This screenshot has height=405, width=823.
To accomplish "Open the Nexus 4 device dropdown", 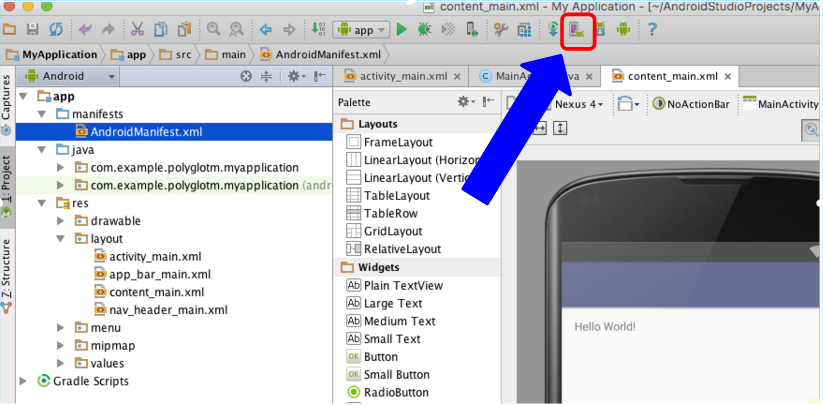I will coord(578,104).
